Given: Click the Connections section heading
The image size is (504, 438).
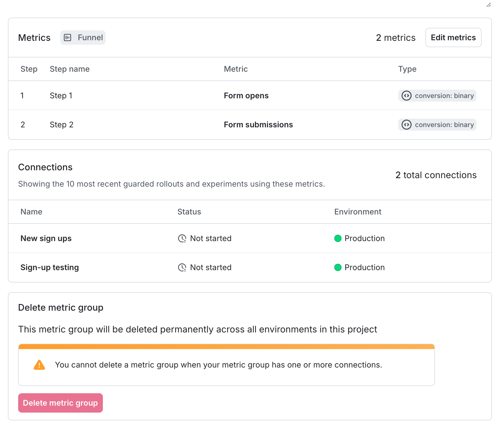Looking at the screenshot, I should (x=45, y=167).
